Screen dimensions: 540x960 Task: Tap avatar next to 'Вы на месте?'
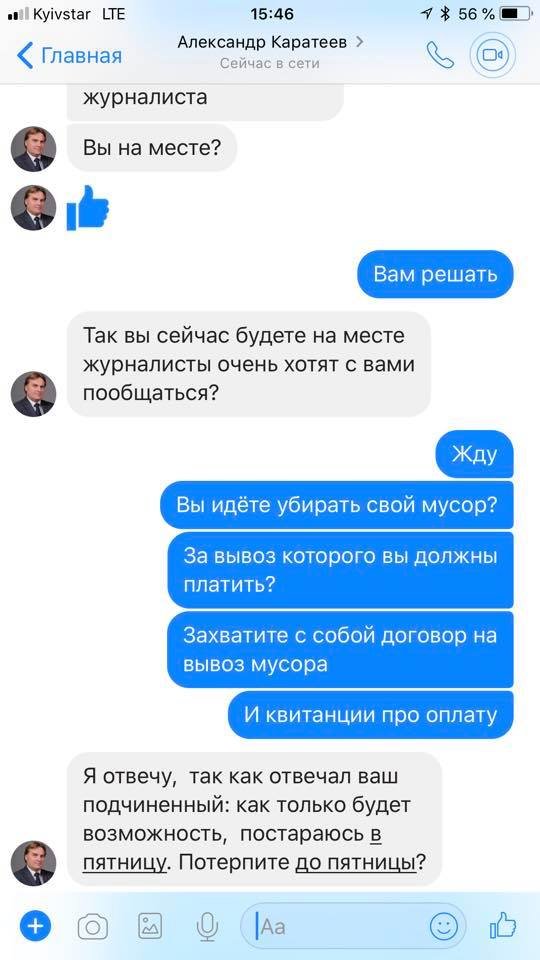click(33, 149)
